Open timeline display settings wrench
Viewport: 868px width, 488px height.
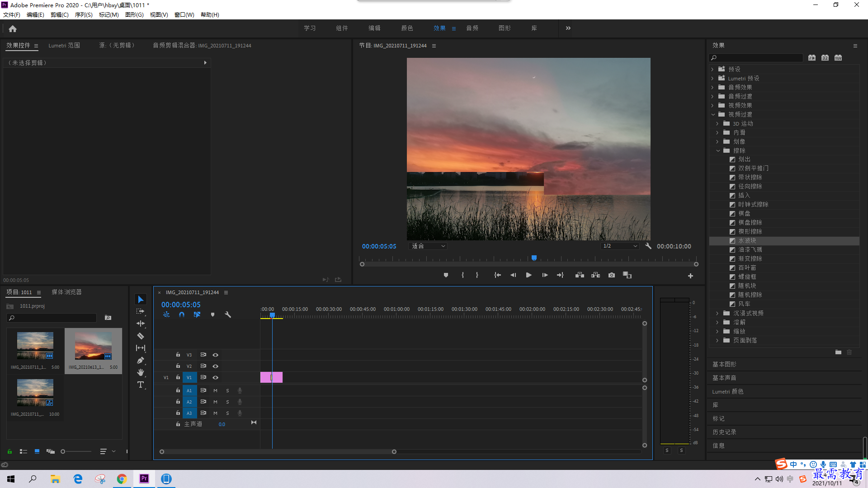228,314
